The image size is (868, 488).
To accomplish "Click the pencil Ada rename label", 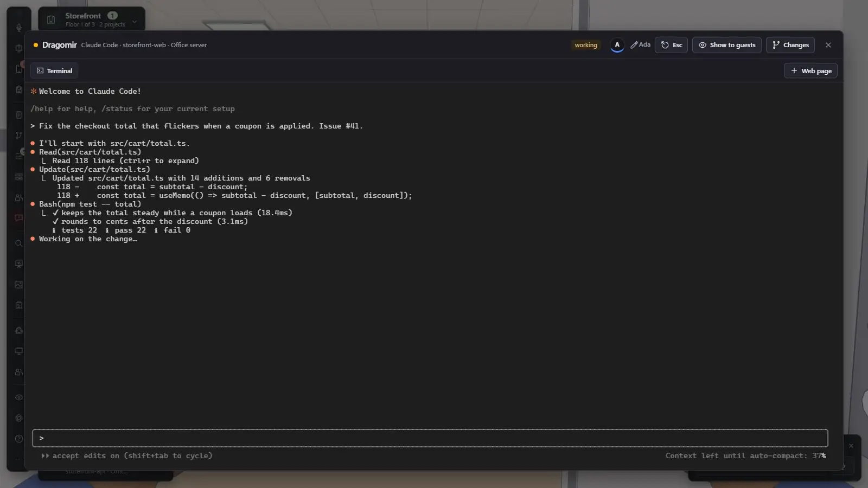I will click(x=640, y=45).
